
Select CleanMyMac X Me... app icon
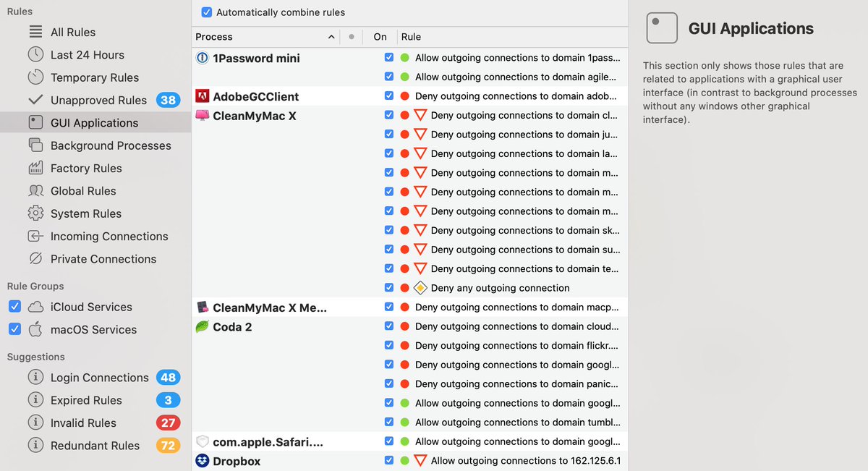(203, 307)
